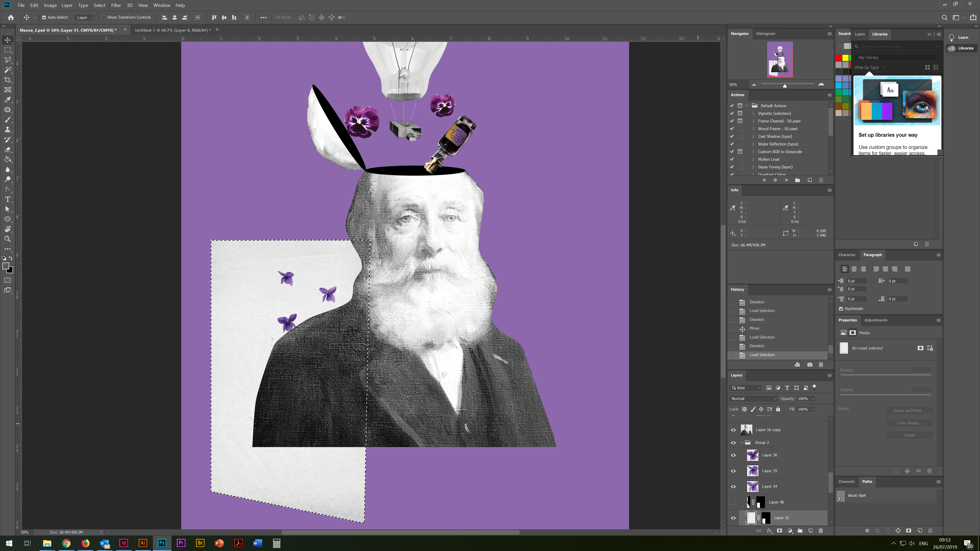Open the blend mode Normal dropdown
Image resolution: width=980 pixels, height=551 pixels.
pyautogui.click(x=753, y=398)
